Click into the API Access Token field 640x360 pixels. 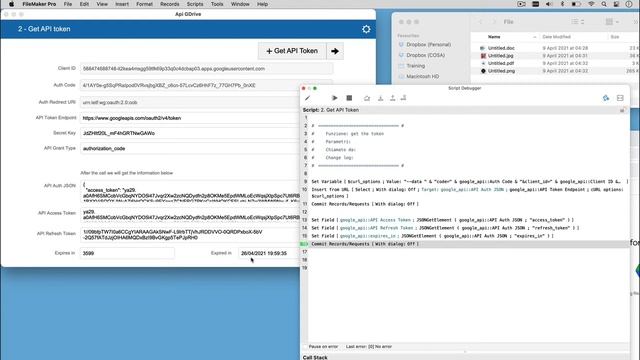coord(190,215)
